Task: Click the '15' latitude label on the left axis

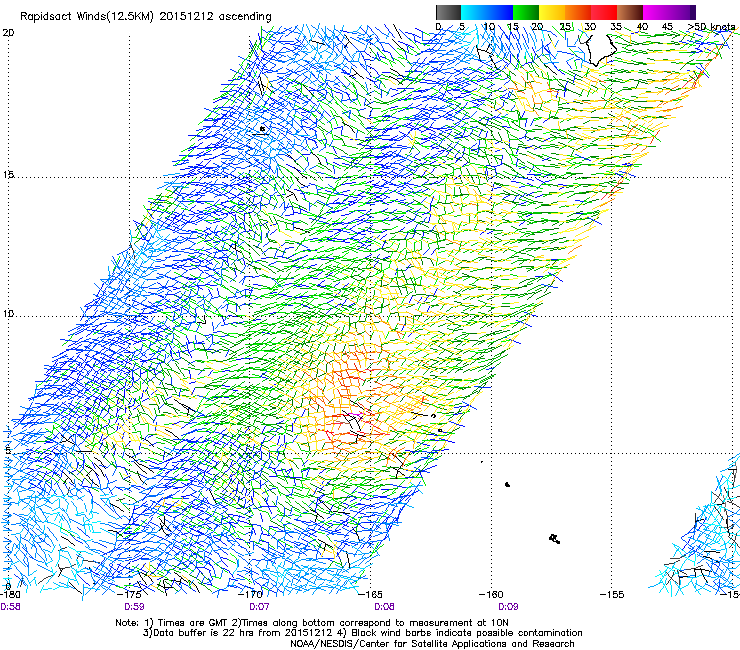Action: 8,175
